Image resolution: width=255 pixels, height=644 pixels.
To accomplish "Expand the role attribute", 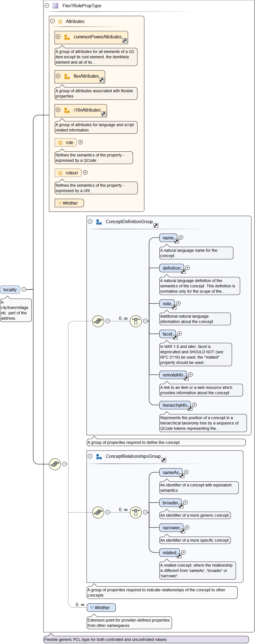I will (x=81, y=142).
